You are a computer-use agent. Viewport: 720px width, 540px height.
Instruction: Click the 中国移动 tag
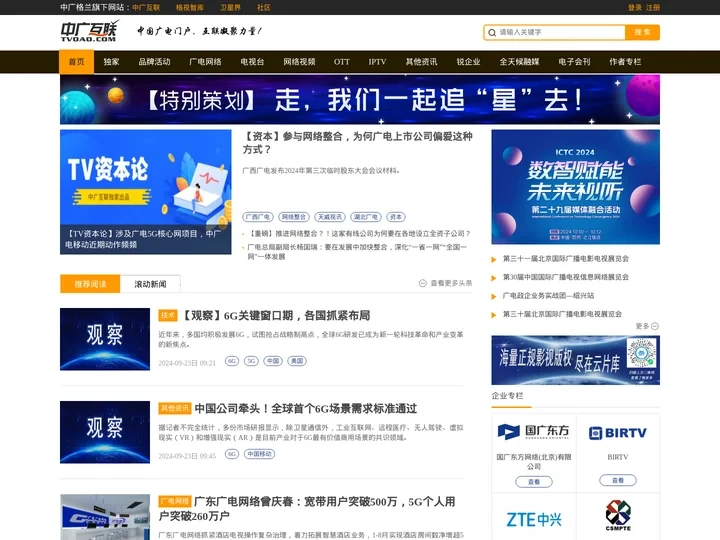259,454
